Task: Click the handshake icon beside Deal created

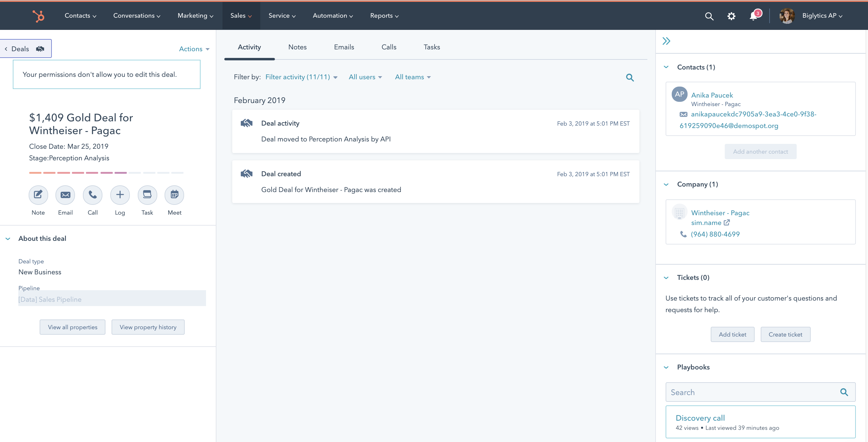Action: pos(247,173)
